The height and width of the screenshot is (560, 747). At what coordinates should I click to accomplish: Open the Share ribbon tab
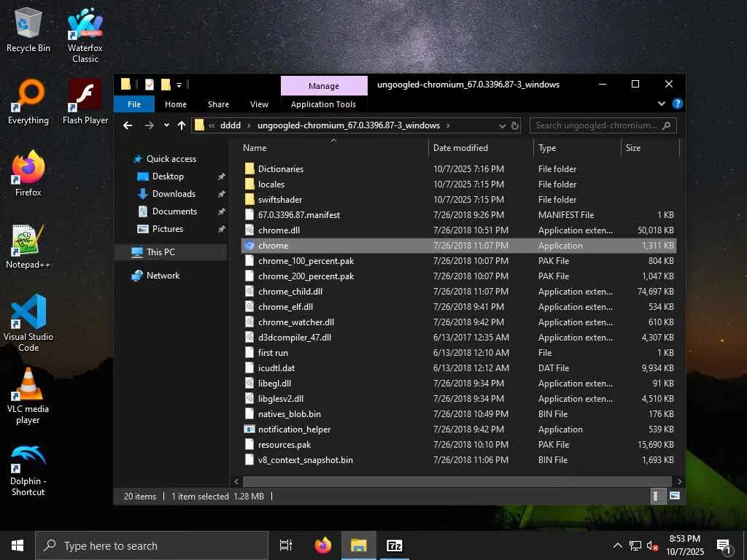[x=218, y=104]
